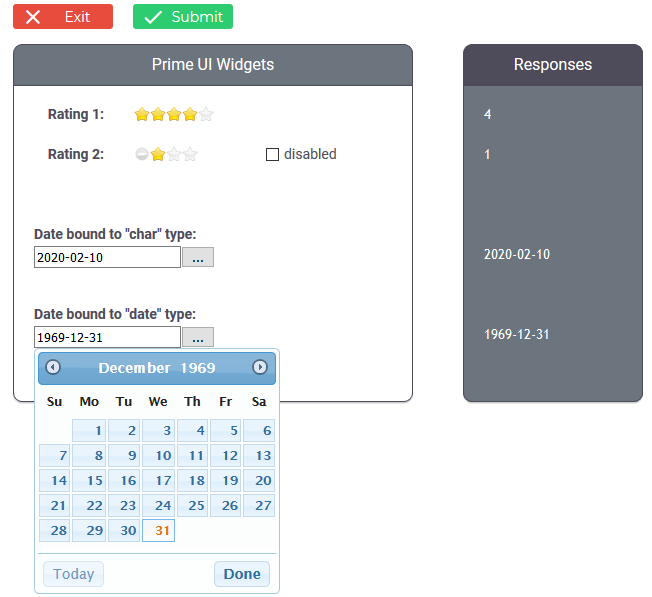Screen dimensions: 652x597
Task: Go to previous month in calendar
Action: click(53, 367)
